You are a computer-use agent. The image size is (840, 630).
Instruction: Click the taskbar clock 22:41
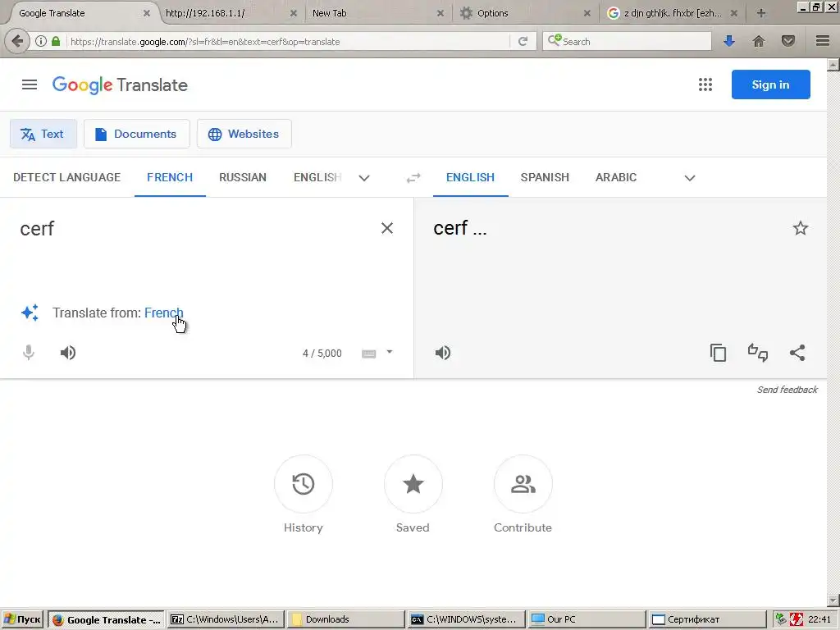pyautogui.click(x=819, y=620)
